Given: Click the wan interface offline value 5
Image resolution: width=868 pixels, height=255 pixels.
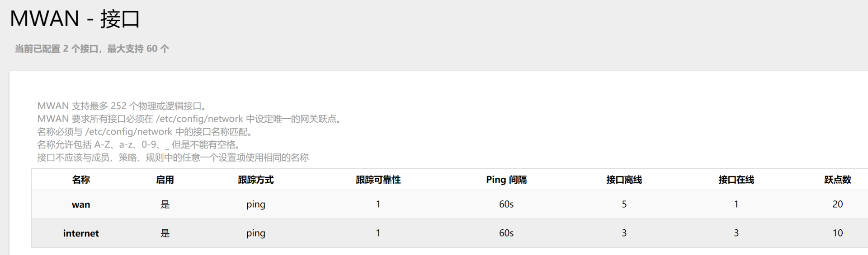Looking at the screenshot, I should (x=624, y=204).
